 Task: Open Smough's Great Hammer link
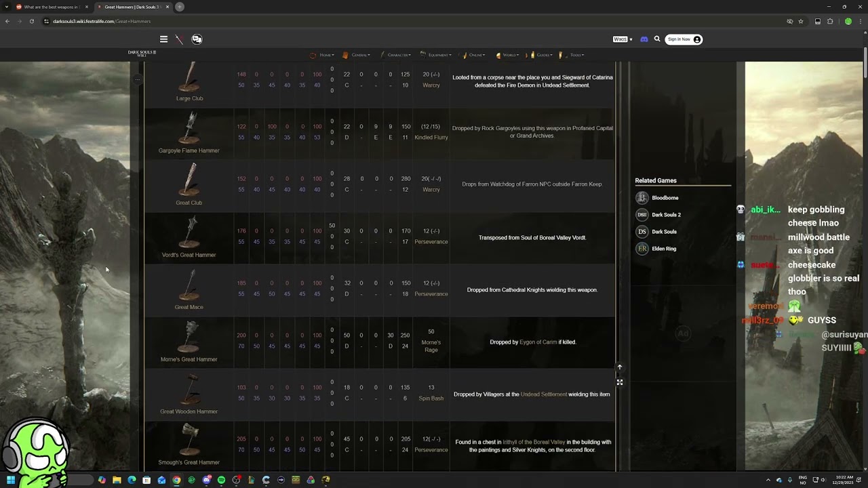pyautogui.click(x=189, y=462)
